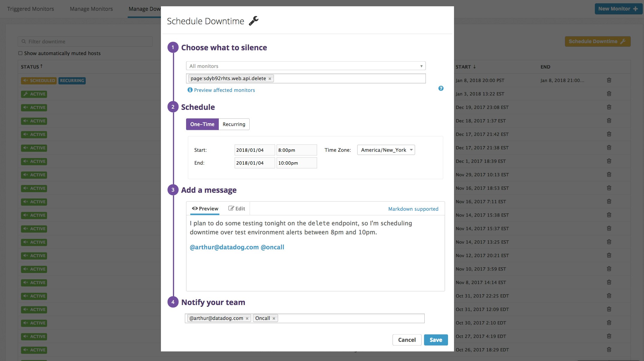Click the Preview affected monitors link
Viewport: 644px width, 361px height.
[x=224, y=90]
